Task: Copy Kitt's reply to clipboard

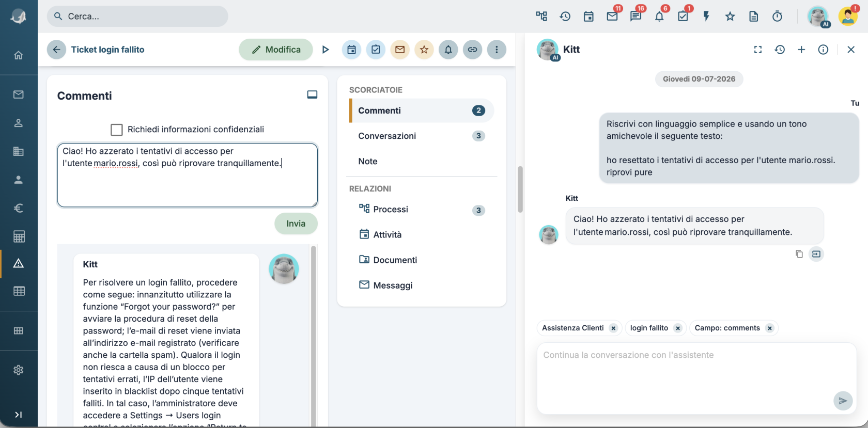Action: pyautogui.click(x=799, y=254)
